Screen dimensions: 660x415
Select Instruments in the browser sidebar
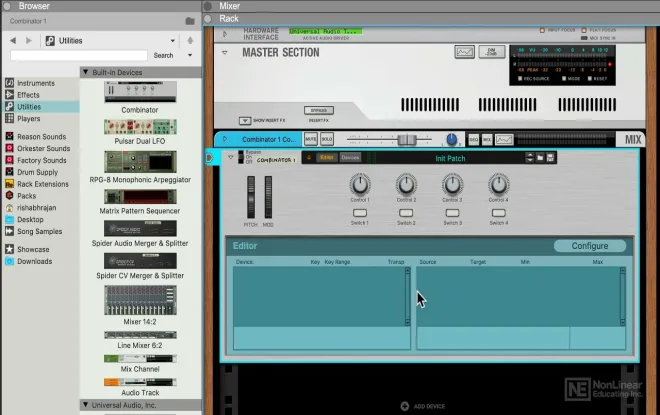click(x=35, y=83)
